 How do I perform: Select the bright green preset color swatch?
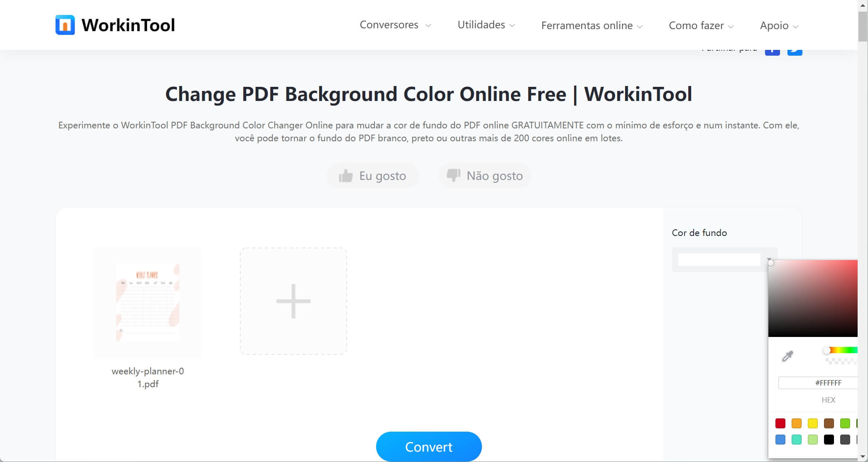pos(845,423)
